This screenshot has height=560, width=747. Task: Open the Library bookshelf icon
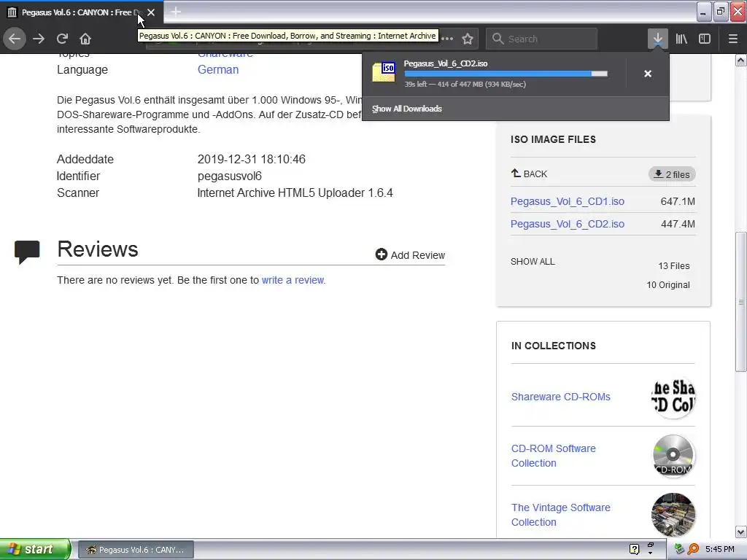click(681, 39)
